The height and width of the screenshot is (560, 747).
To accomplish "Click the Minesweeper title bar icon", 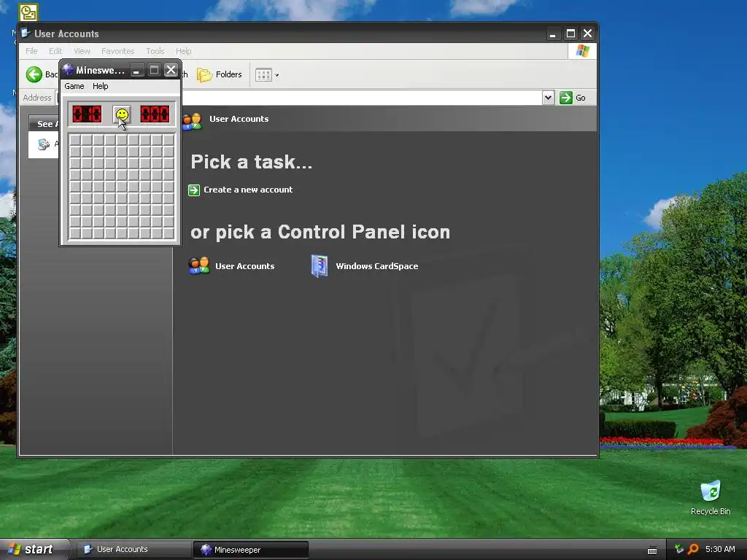I will tap(68, 69).
